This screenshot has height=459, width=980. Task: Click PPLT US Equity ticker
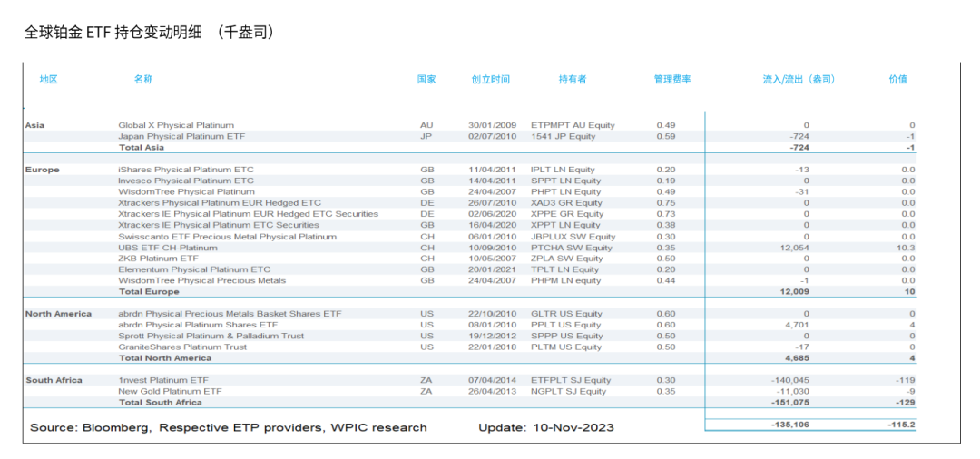click(x=565, y=326)
